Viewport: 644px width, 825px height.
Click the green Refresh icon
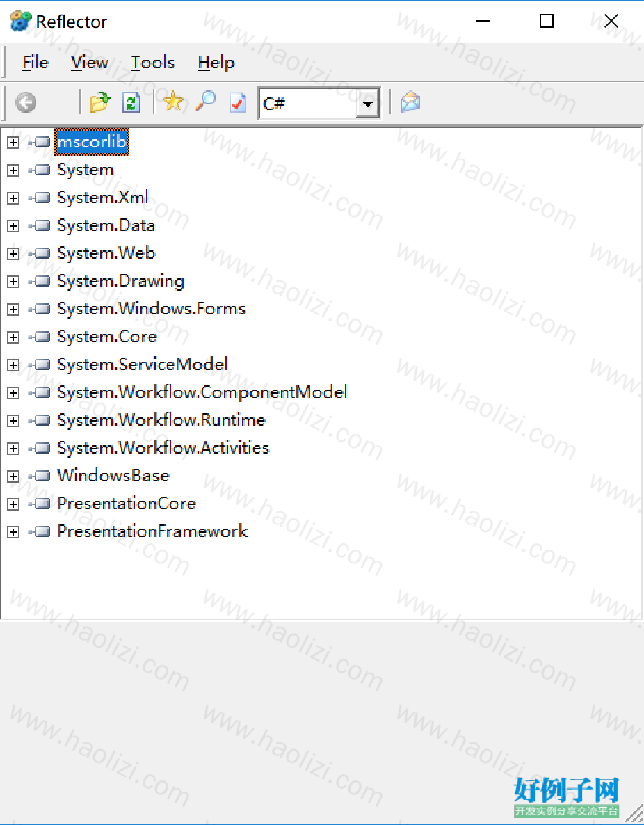coord(131,102)
